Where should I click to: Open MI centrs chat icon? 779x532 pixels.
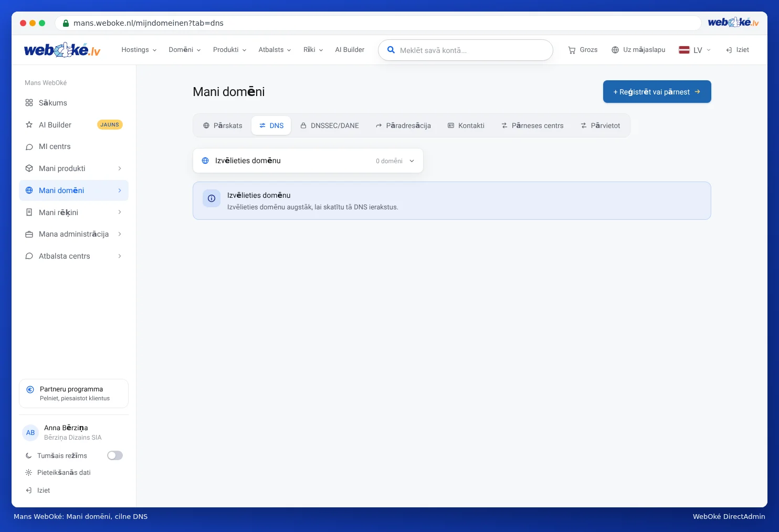29,147
